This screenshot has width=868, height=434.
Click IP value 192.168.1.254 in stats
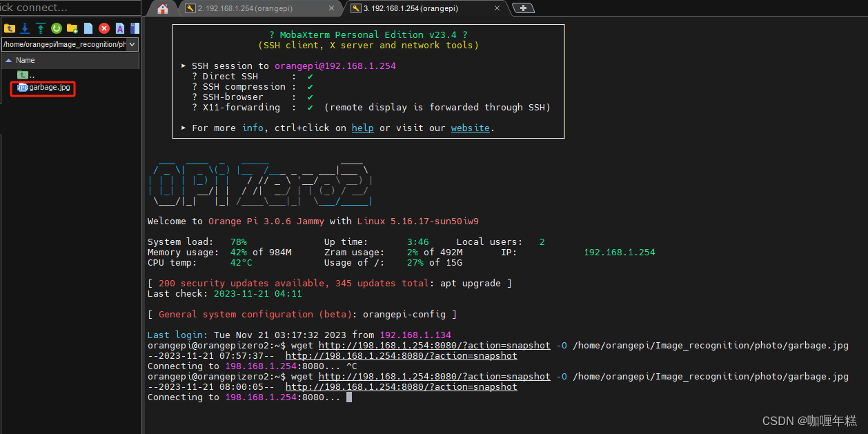point(620,252)
